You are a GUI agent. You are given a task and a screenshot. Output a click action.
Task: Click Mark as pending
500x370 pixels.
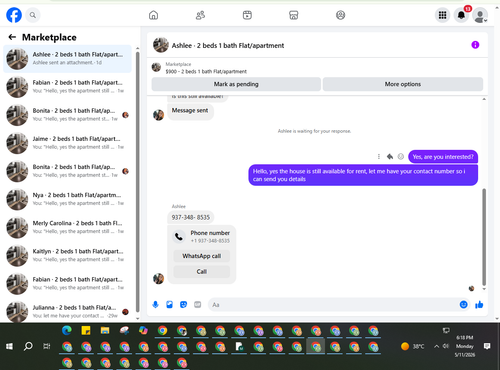236,84
